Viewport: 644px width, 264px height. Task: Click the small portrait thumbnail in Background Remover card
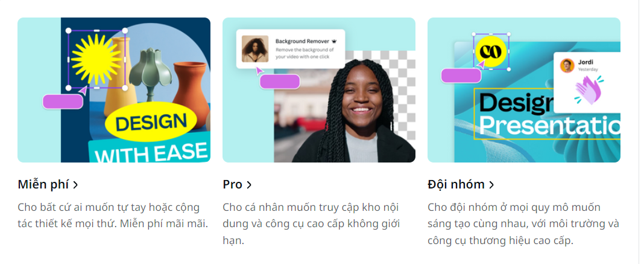tap(255, 48)
